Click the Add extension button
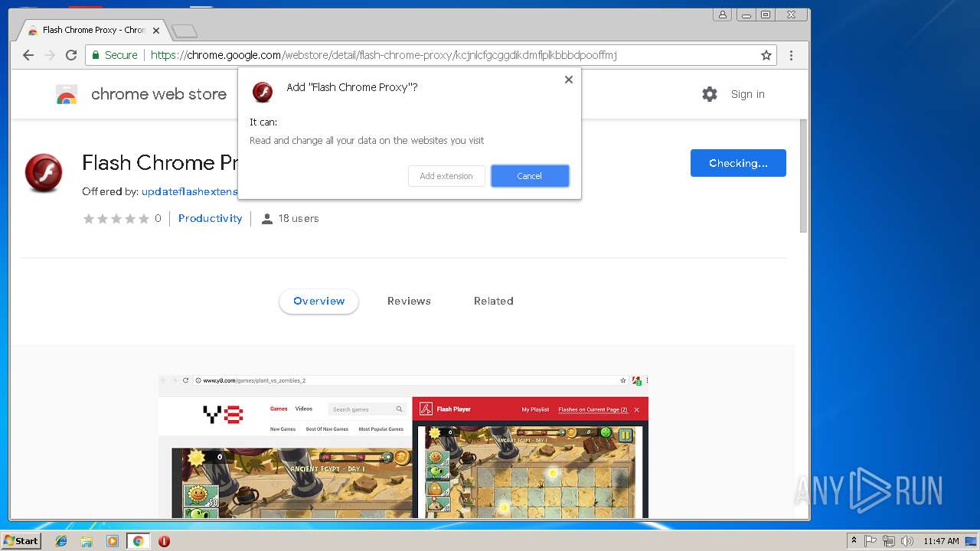Screen dimensions: 980x551 (x=446, y=176)
